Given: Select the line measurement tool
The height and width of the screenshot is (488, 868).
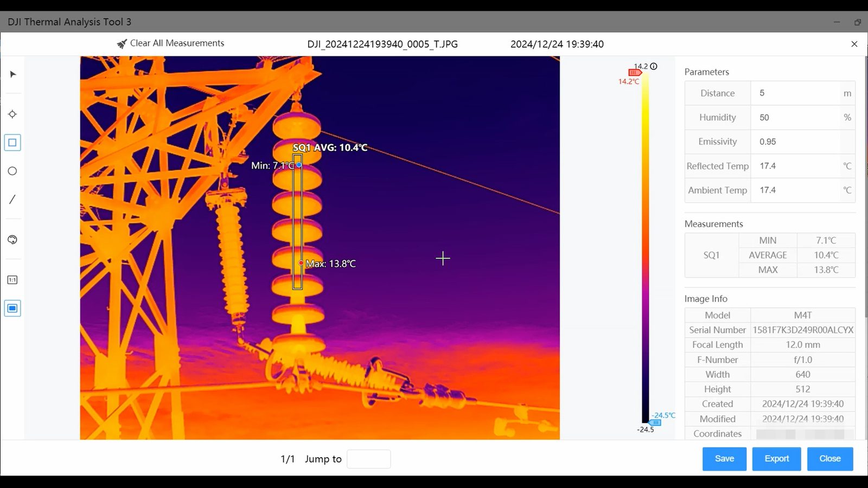Looking at the screenshot, I should [x=12, y=200].
